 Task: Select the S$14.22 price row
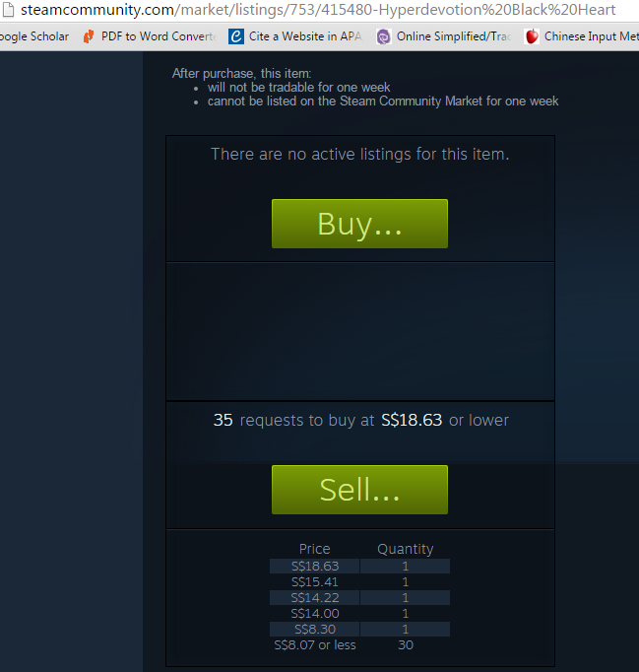(x=359, y=597)
